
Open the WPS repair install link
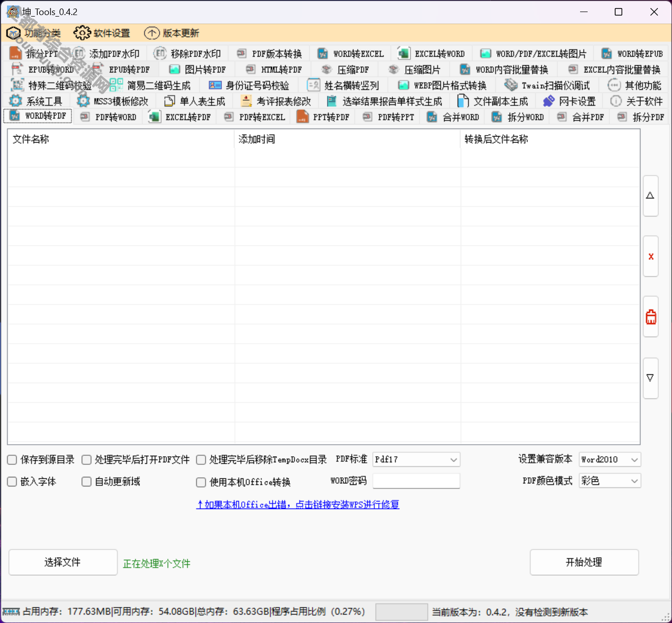click(298, 504)
